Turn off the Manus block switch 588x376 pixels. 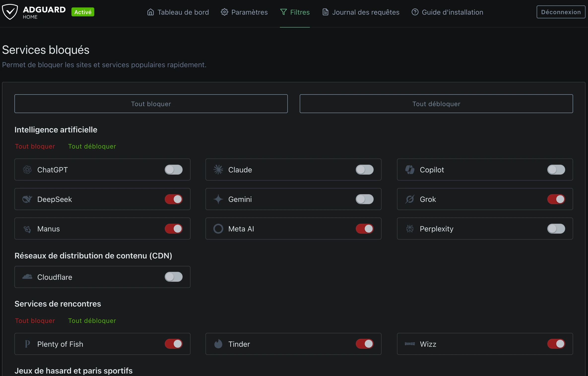pyautogui.click(x=174, y=229)
